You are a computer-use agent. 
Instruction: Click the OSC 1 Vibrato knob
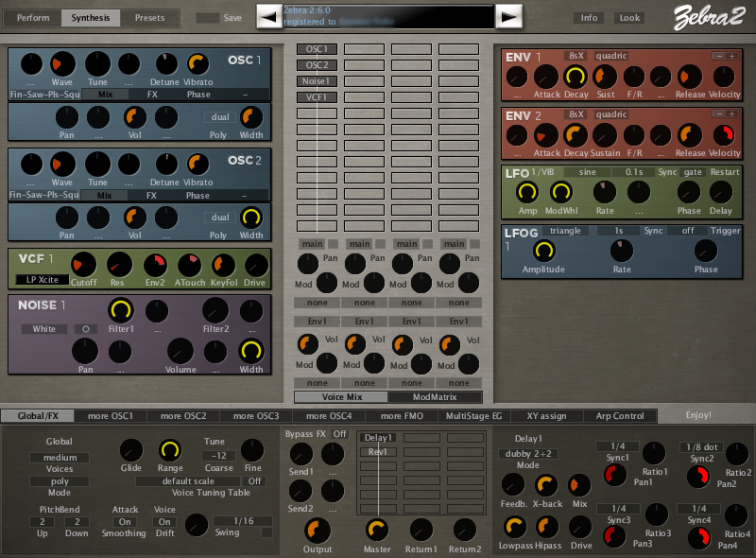tap(198, 63)
